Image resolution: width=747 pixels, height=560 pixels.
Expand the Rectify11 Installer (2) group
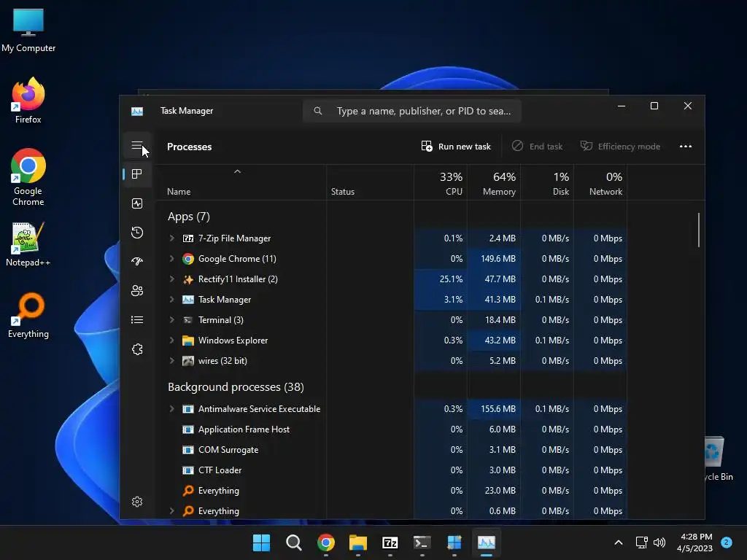(x=172, y=279)
